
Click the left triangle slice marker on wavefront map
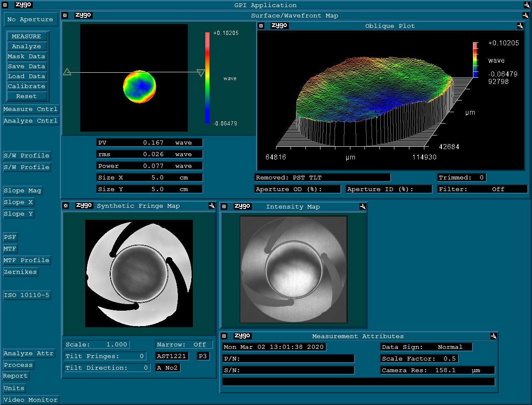[67, 72]
